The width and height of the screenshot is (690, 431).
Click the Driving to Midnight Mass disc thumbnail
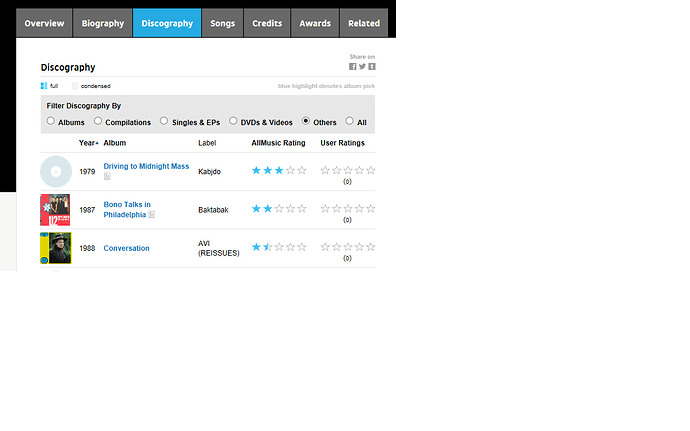click(56, 172)
